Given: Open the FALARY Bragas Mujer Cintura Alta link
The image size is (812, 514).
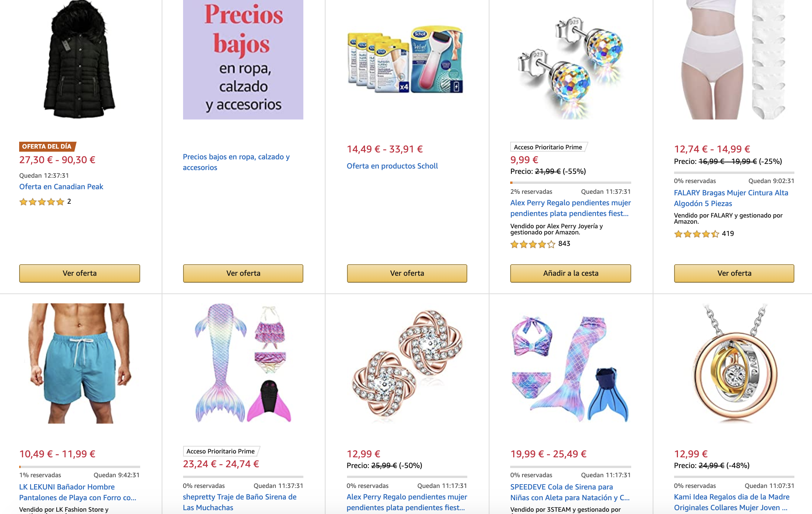Looking at the screenshot, I should [x=731, y=198].
